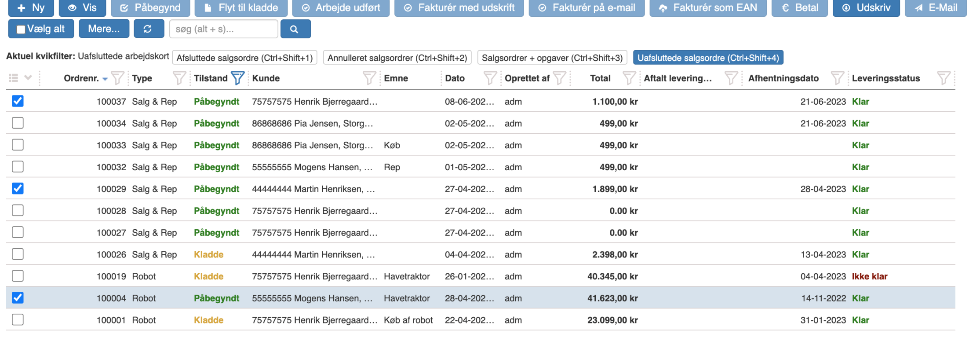Open the Kunde column filter icon

(x=369, y=78)
